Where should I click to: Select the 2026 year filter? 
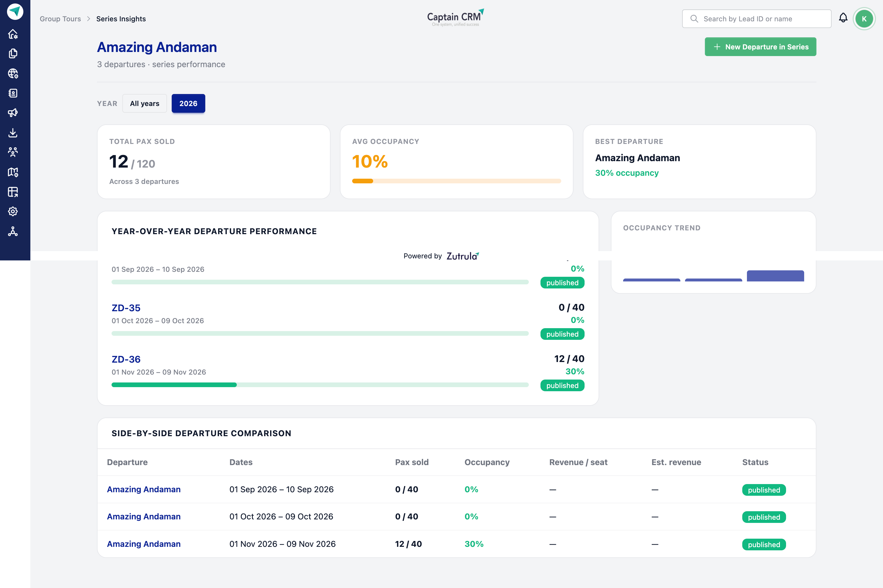188,104
